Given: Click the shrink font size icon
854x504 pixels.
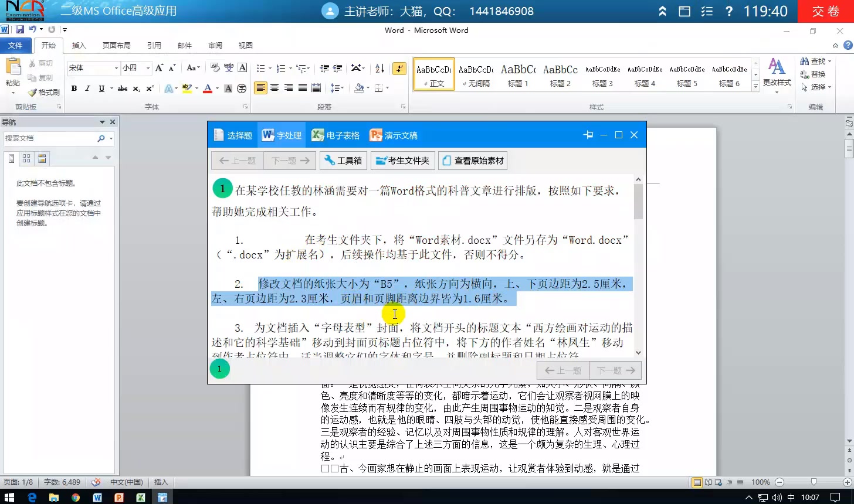Looking at the screenshot, I should [x=172, y=68].
